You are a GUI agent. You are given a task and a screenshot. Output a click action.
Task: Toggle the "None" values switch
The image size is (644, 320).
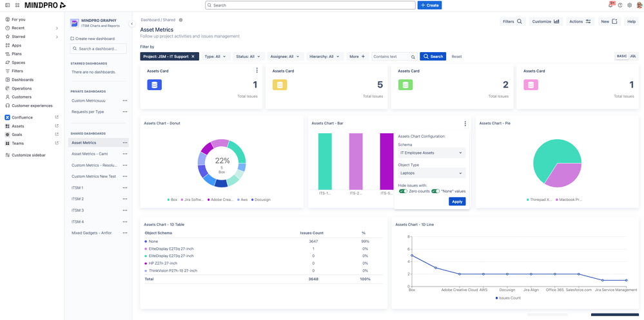435,191
